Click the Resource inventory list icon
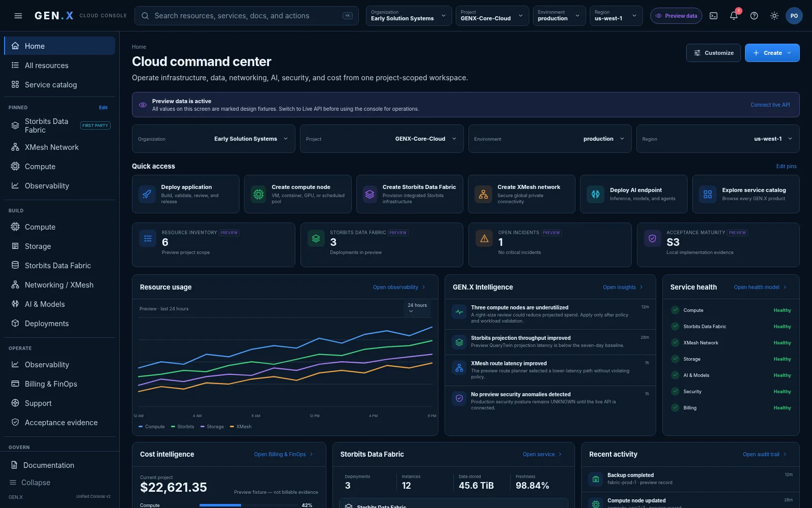Screen dimensions: 812x508 pyautogui.click(x=148, y=238)
